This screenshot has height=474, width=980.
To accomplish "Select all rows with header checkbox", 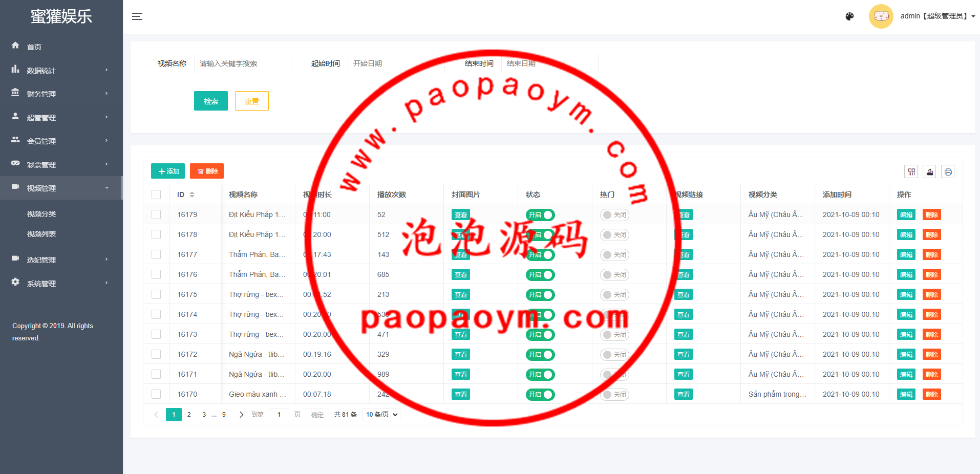I will (x=156, y=195).
